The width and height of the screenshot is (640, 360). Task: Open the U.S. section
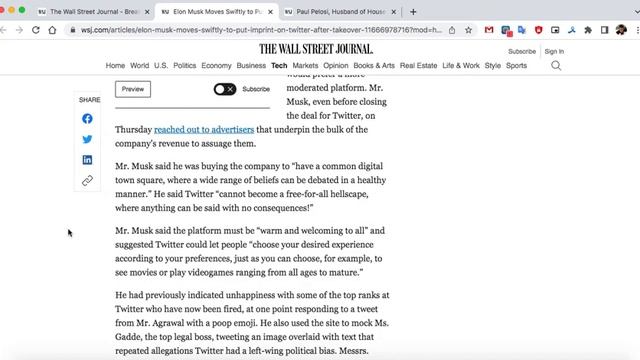click(x=161, y=65)
